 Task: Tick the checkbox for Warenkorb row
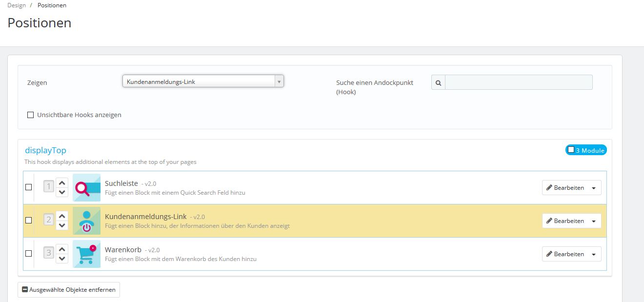click(29, 253)
